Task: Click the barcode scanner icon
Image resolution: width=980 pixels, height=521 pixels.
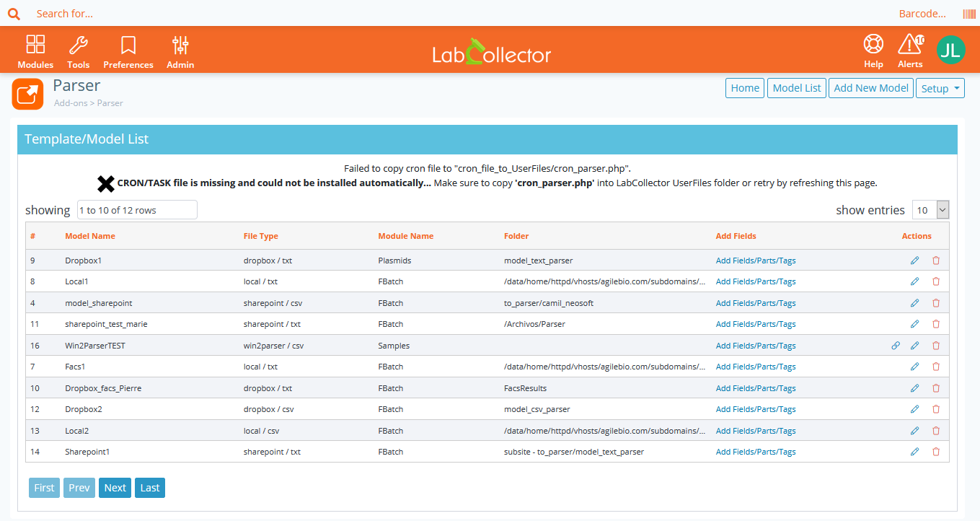Action: (968, 14)
